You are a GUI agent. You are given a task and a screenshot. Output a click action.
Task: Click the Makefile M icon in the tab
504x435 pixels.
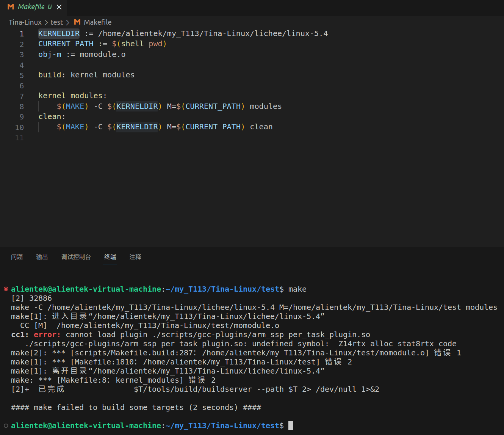pos(11,7)
